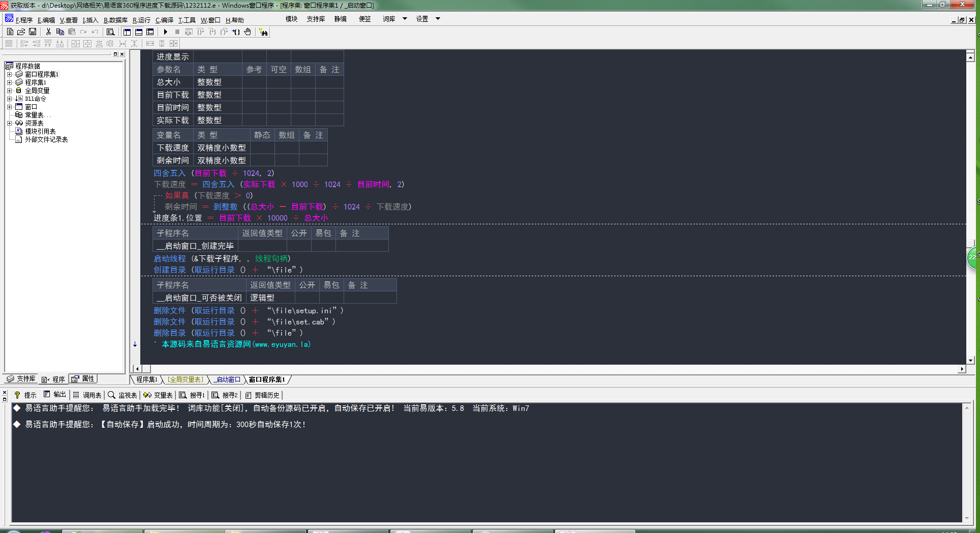Image resolution: width=980 pixels, height=533 pixels.
Task: Click the New document icon
Action: (10, 32)
